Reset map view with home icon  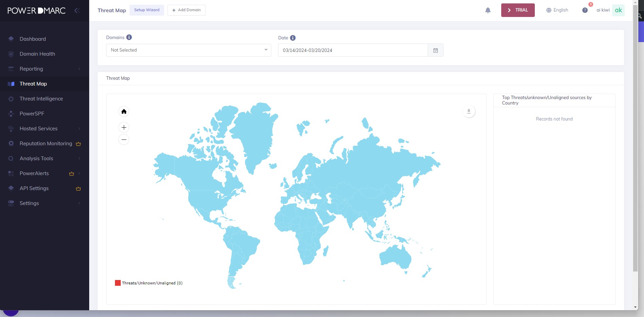[124, 111]
